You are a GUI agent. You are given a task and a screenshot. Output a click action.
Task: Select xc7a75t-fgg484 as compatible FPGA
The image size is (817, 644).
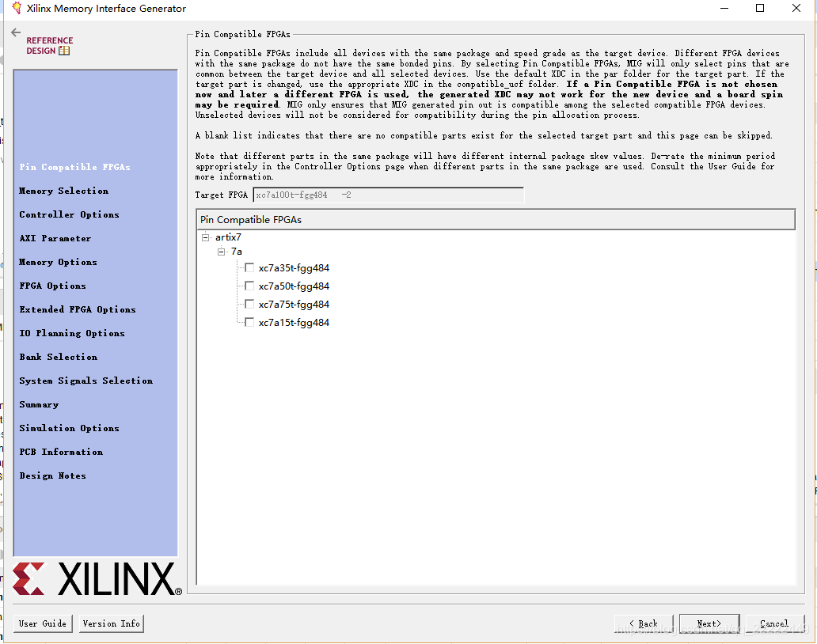tap(249, 304)
